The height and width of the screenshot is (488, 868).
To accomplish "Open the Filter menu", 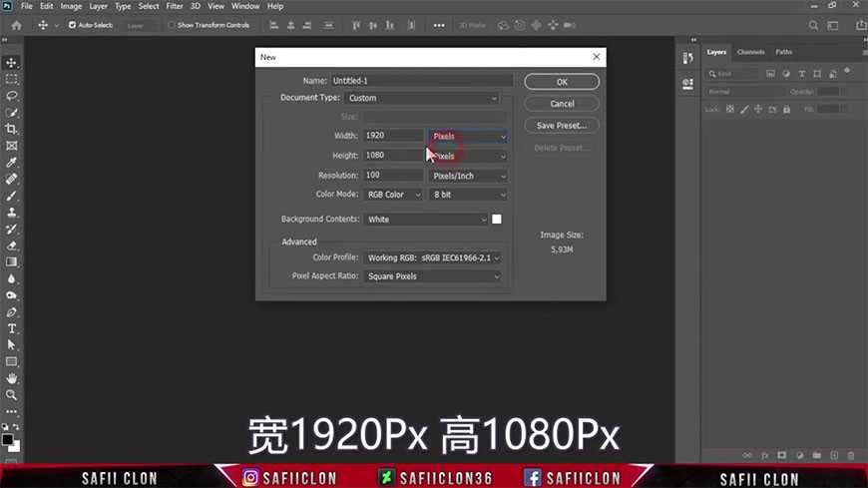I will (175, 6).
